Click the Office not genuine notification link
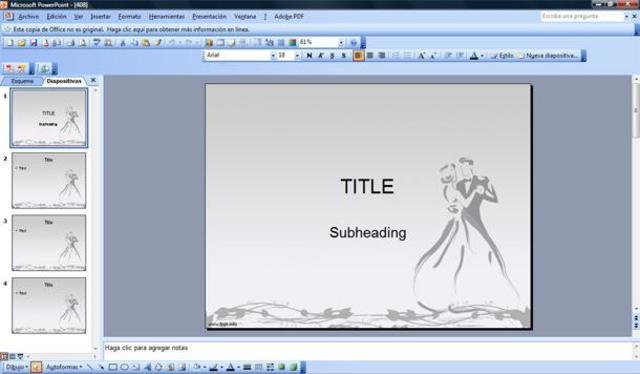 [131, 29]
